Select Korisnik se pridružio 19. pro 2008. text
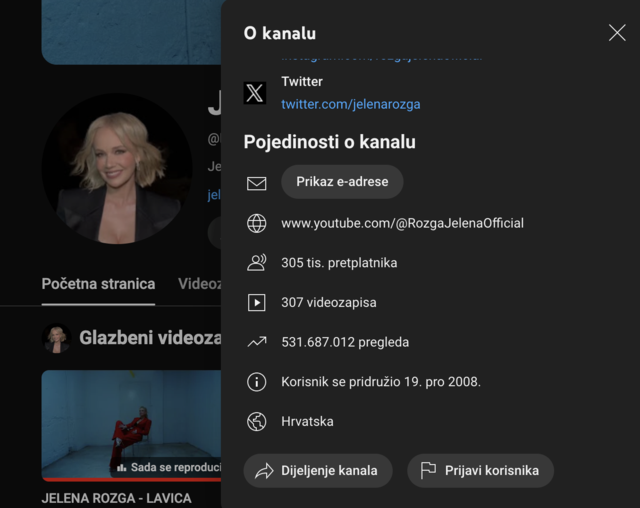Screen dimensions: 640x508 (381, 382)
